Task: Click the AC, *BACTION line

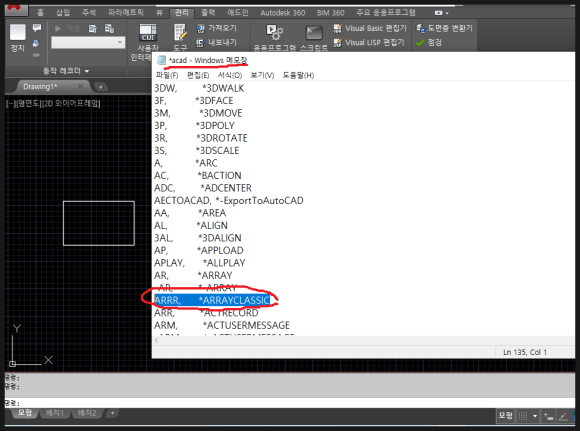Action: click(198, 176)
